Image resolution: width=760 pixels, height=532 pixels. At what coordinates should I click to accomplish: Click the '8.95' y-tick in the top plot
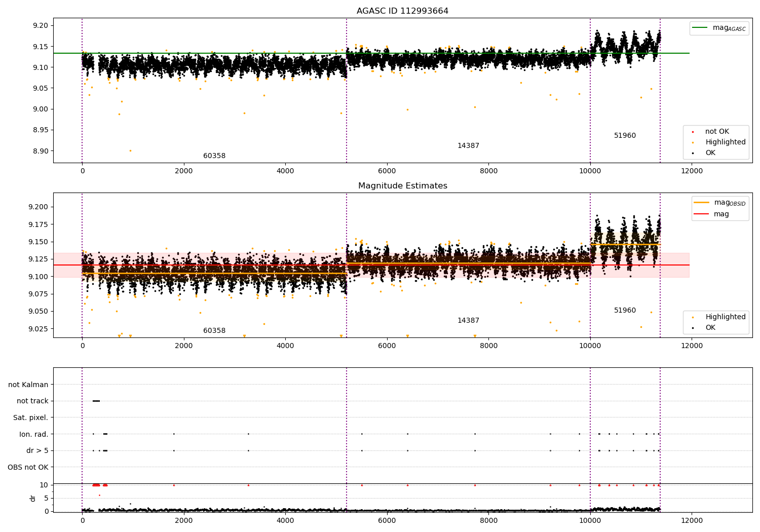(41, 130)
